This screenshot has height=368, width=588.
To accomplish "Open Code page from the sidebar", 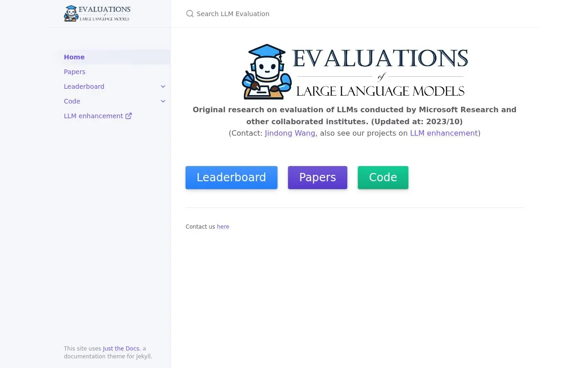I will pos(72,101).
